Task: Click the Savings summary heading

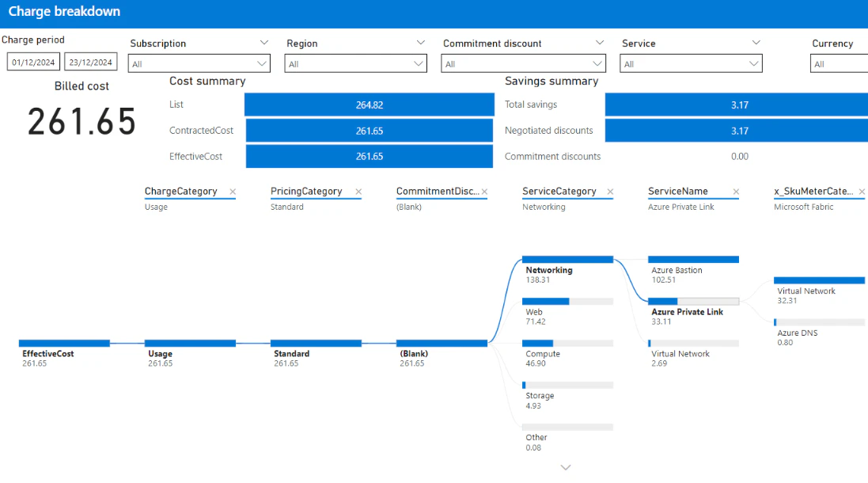Action: pos(552,81)
